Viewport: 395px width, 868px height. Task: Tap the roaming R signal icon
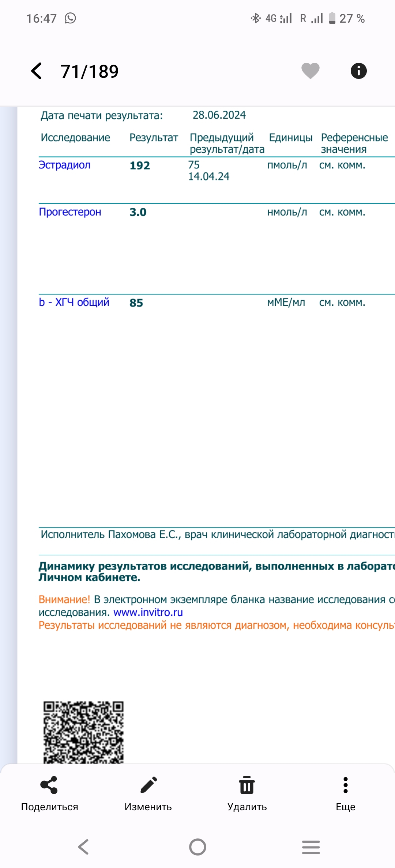[312, 18]
